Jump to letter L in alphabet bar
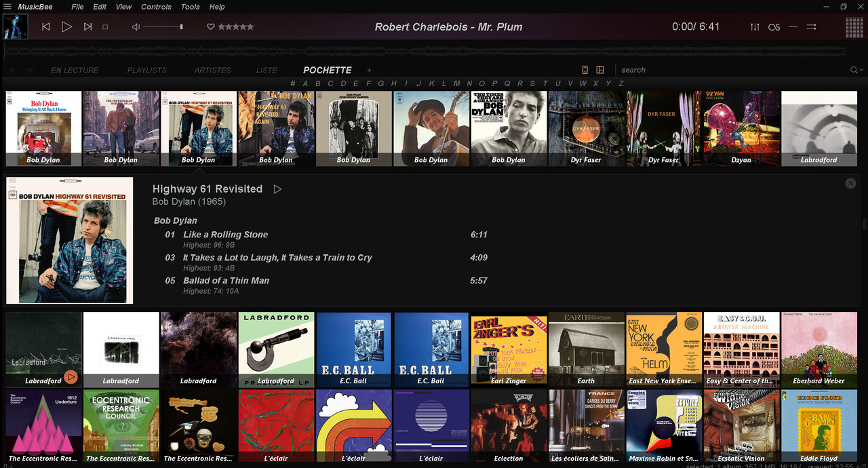This screenshot has width=868, height=468. click(x=443, y=83)
